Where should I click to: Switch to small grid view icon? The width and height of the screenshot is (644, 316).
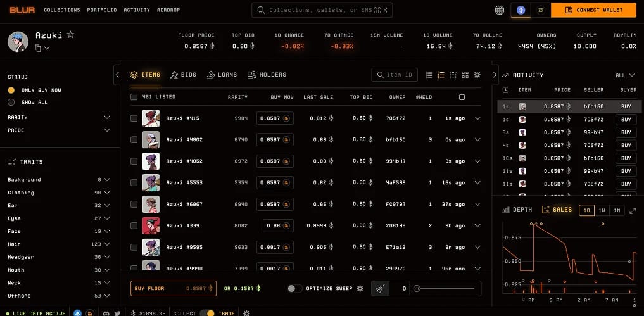(x=453, y=75)
